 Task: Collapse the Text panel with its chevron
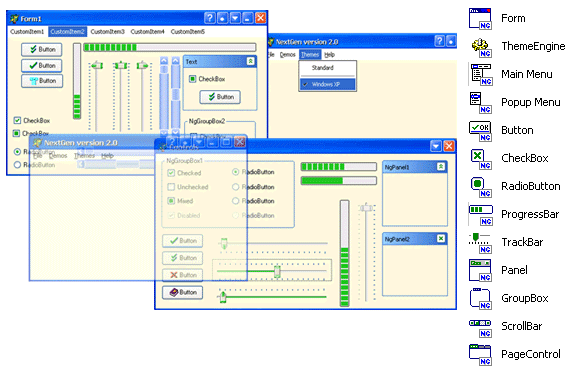250,61
